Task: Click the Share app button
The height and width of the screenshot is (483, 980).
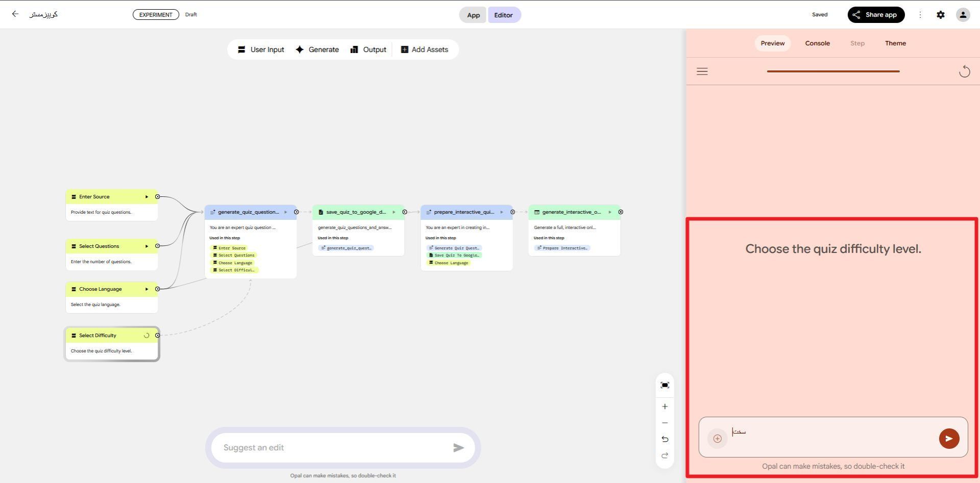Action: click(876, 15)
